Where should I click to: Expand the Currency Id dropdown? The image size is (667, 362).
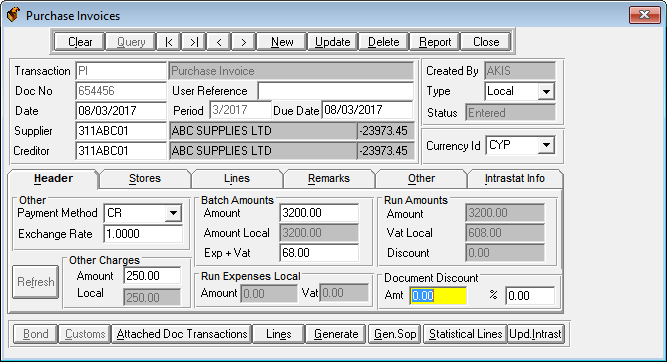click(546, 145)
